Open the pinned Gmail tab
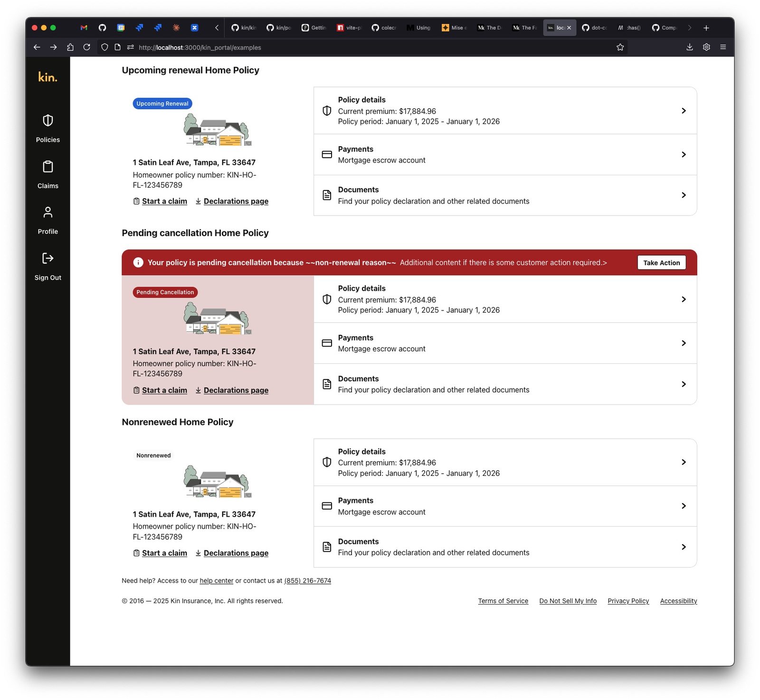This screenshot has height=700, width=760. 84,28
